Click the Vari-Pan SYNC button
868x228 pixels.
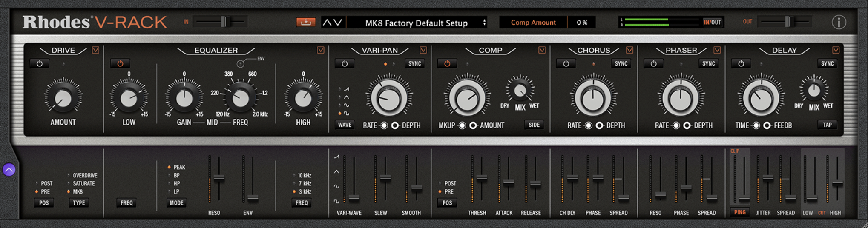pos(414,64)
